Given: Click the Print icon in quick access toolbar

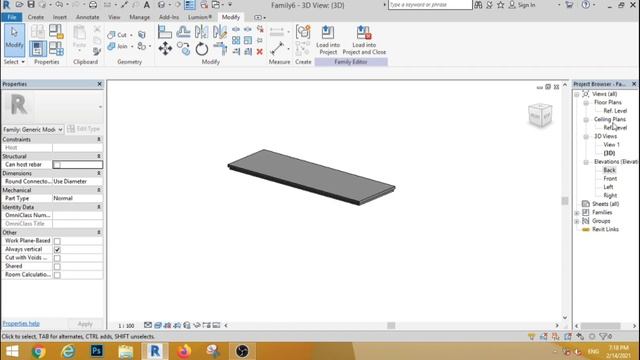Looking at the screenshot, I should click(x=93, y=5).
